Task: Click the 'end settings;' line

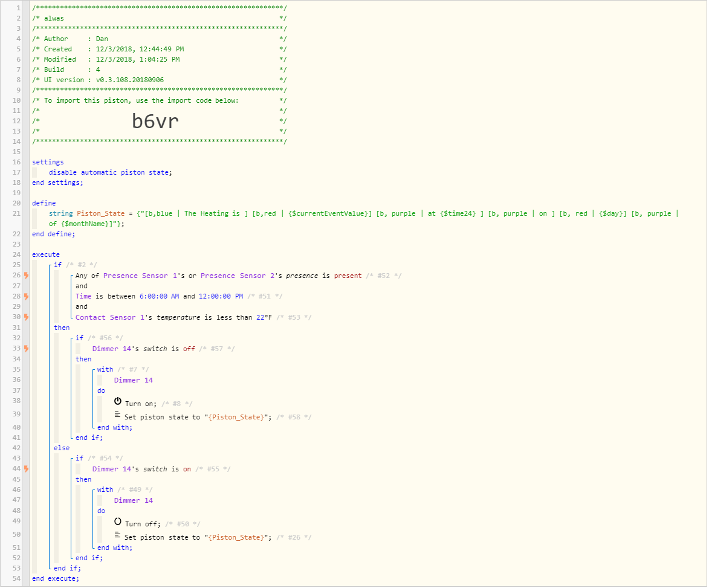Action: tap(57, 183)
